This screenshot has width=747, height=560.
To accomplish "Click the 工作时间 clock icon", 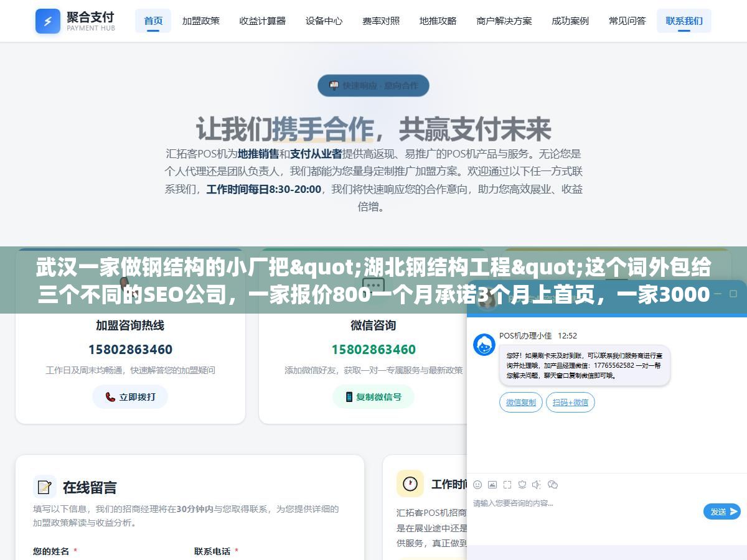I will tap(410, 483).
